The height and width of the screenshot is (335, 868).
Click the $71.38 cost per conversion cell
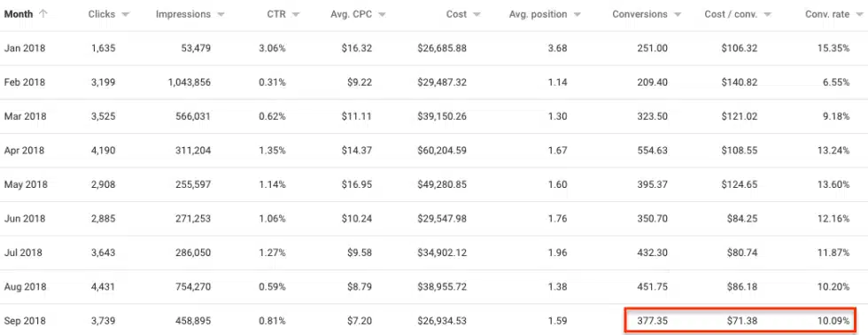[x=742, y=321]
